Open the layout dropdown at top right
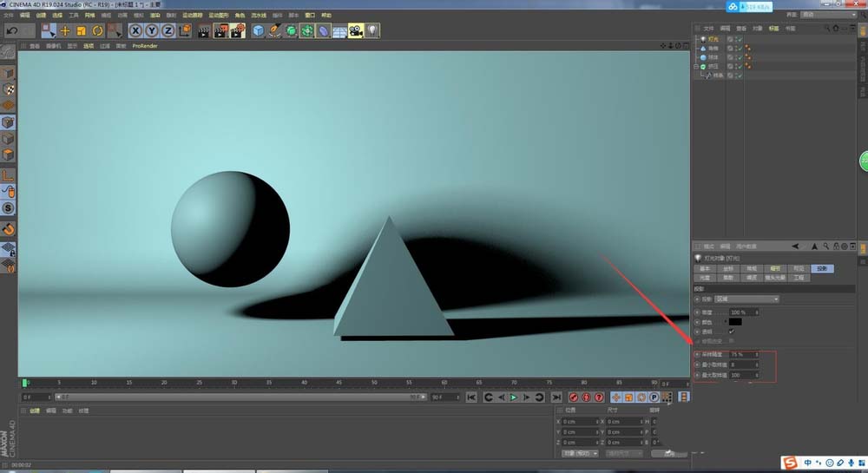868x473 pixels. tap(828, 15)
